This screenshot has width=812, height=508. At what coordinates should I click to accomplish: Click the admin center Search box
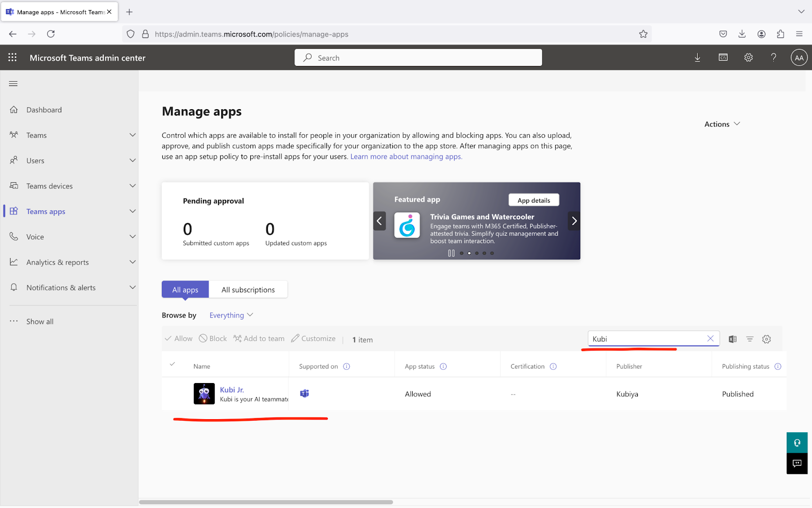tap(418, 57)
